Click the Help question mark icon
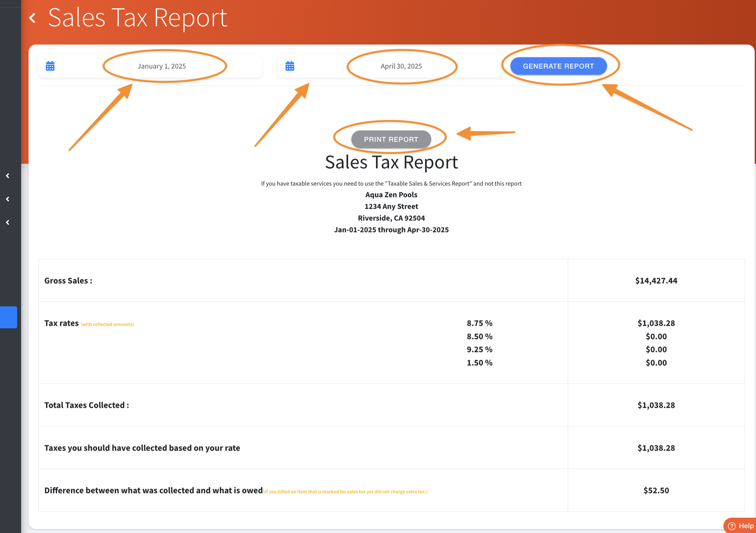Viewport: 756px width, 533px height. pos(731,526)
